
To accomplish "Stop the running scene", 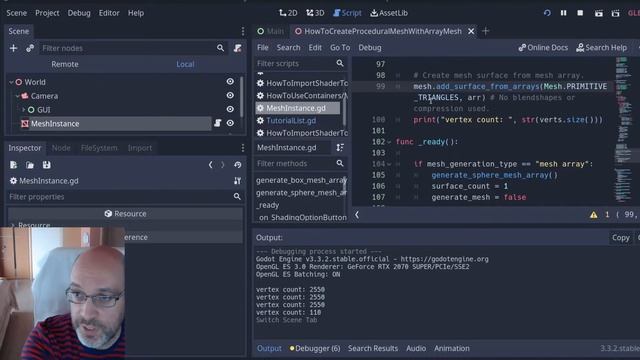I will point(580,13).
